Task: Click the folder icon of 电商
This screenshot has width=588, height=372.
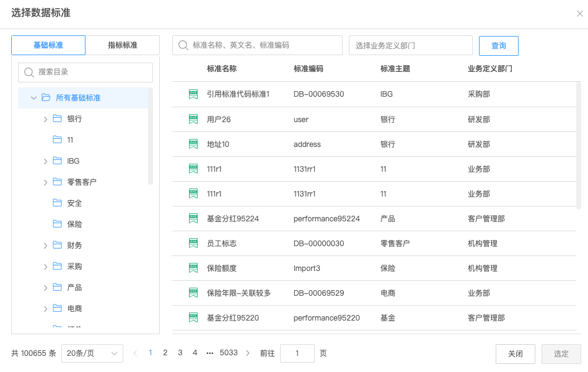Action: click(x=58, y=308)
